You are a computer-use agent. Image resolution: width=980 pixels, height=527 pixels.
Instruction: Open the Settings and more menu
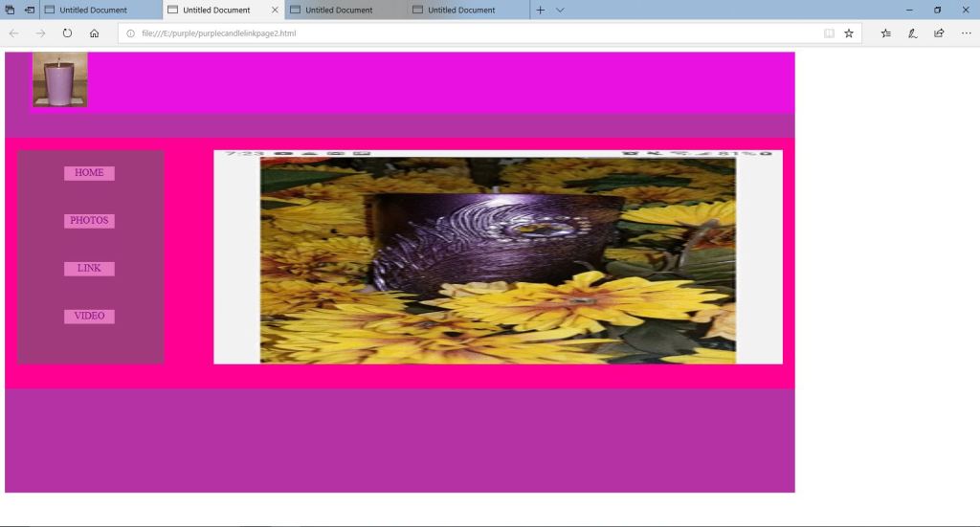[x=966, y=33]
